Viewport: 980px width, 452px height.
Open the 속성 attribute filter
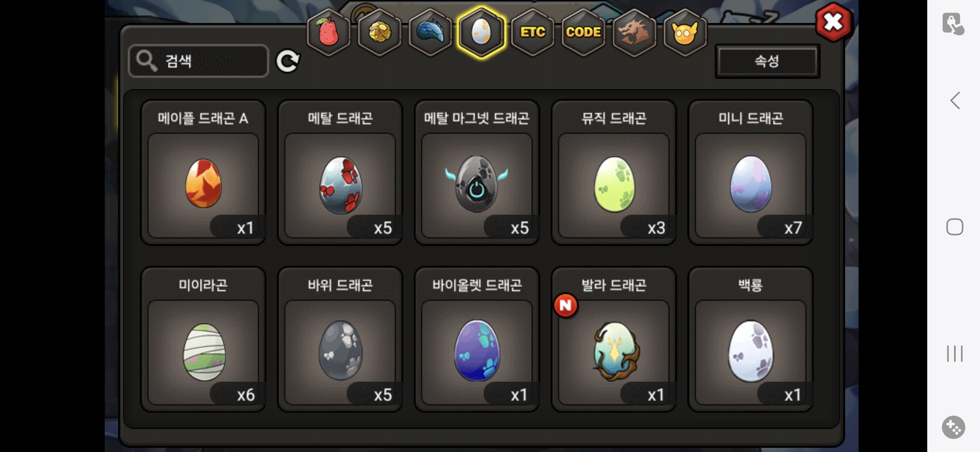click(767, 61)
